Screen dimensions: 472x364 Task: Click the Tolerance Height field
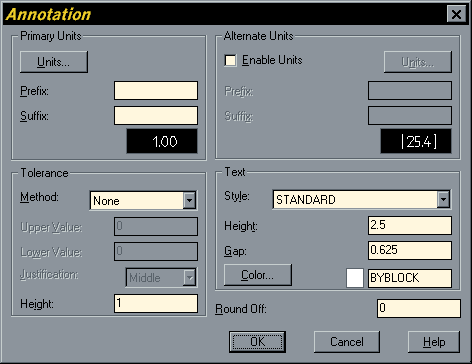click(156, 303)
